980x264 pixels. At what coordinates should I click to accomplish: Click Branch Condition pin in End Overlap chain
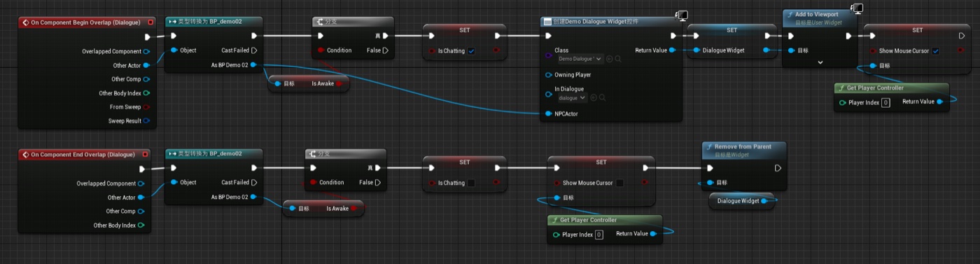coord(313,182)
